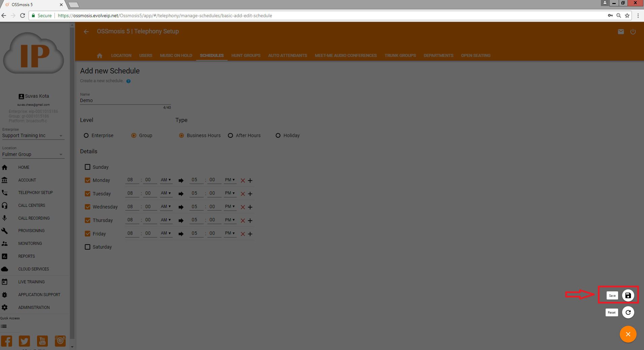Open the help icon beside Create a new schedule

[128, 81]
